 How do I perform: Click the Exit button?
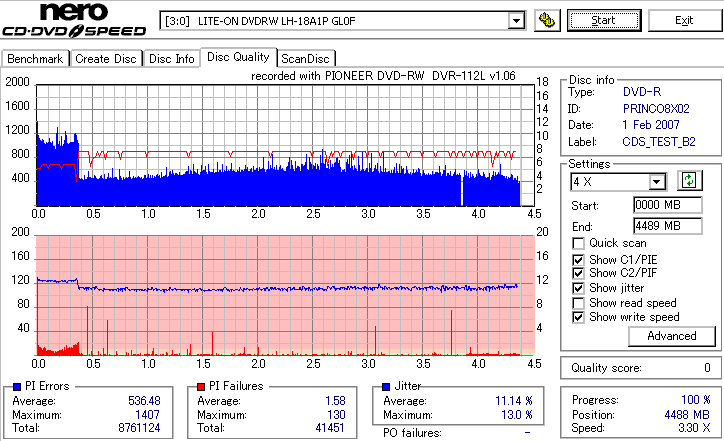tap(684, 20)
